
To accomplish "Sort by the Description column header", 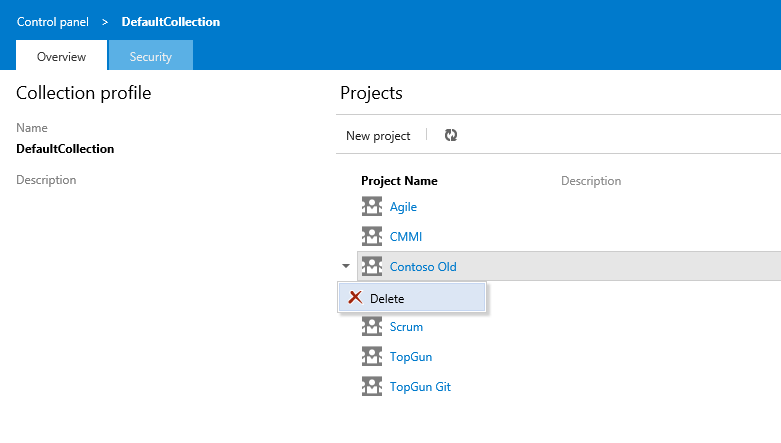I will click(591, 181).
